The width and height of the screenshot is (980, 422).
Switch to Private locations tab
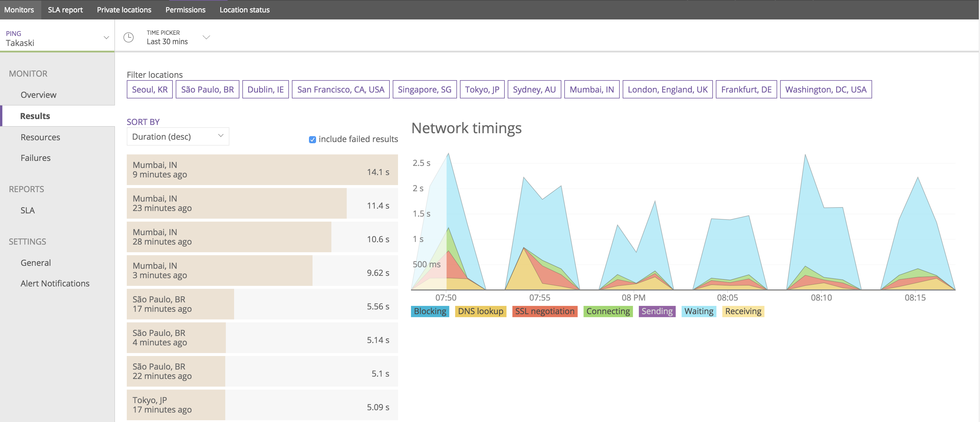click(x=124, y=10)
